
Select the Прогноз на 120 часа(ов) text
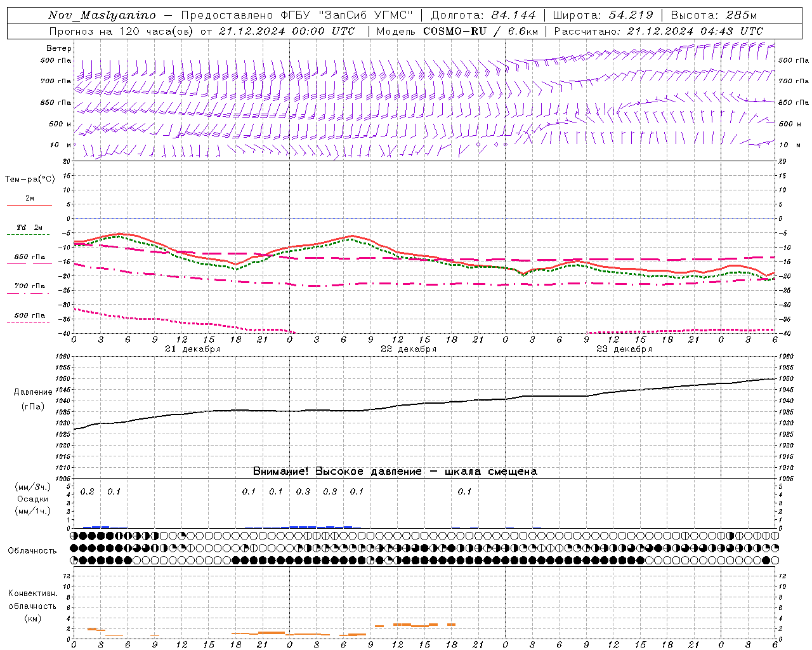(x=122, y=31)
